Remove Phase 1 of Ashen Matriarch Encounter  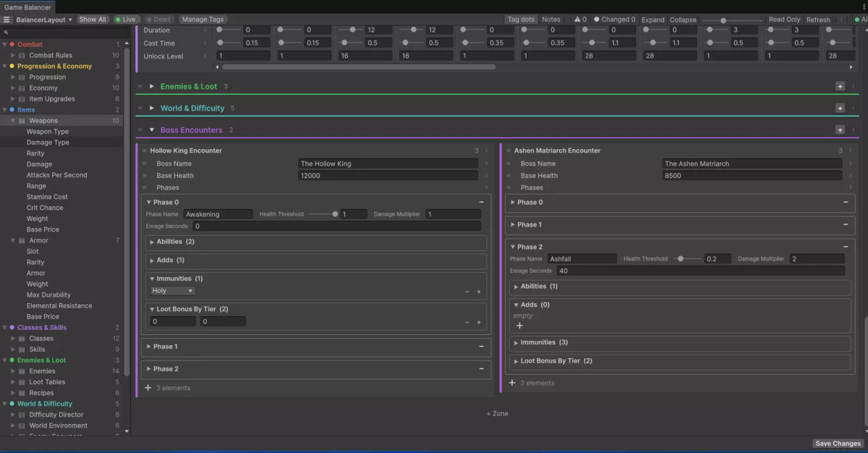click(x=846, y=224)
